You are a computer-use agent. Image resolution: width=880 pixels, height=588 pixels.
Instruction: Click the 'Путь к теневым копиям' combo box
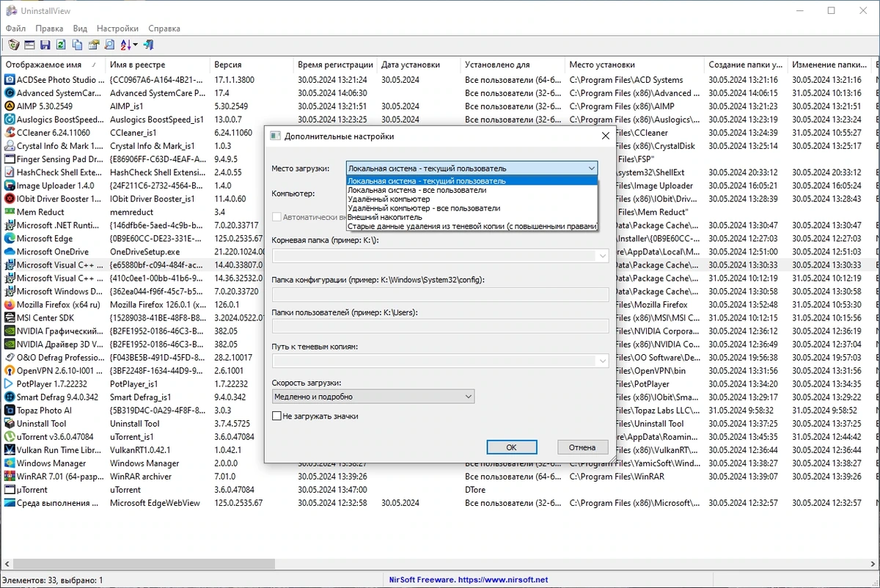coord(440,361)
